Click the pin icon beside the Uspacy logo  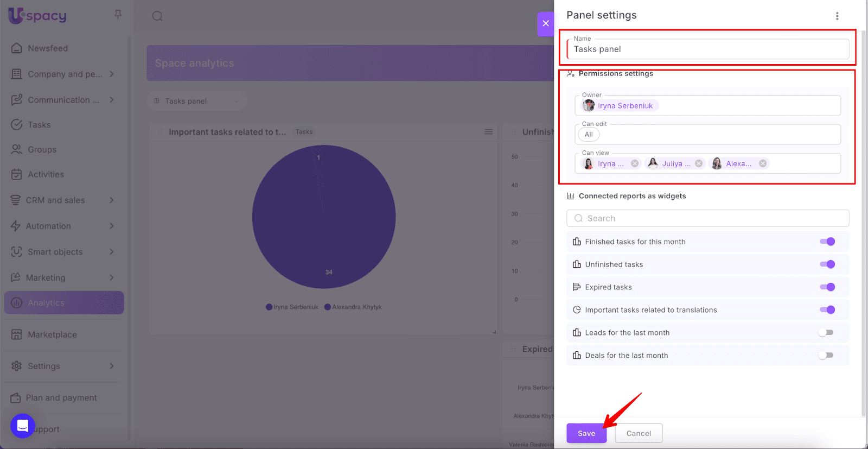pos(118,15)
